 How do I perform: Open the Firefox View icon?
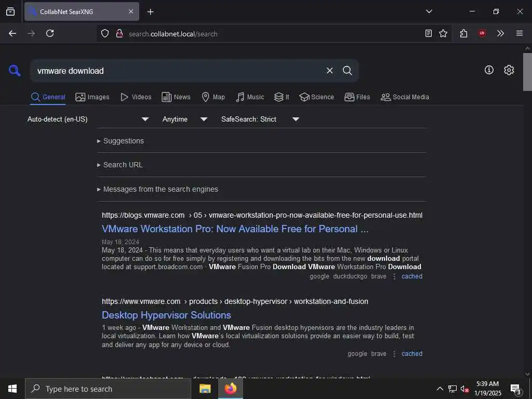pyautogui.click(x=10, y=11)
